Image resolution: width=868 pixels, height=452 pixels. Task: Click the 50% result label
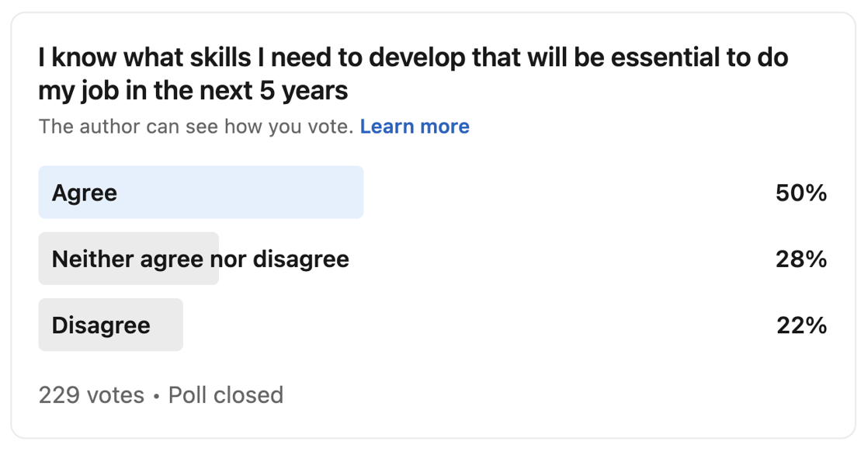[x=801, y=193]
